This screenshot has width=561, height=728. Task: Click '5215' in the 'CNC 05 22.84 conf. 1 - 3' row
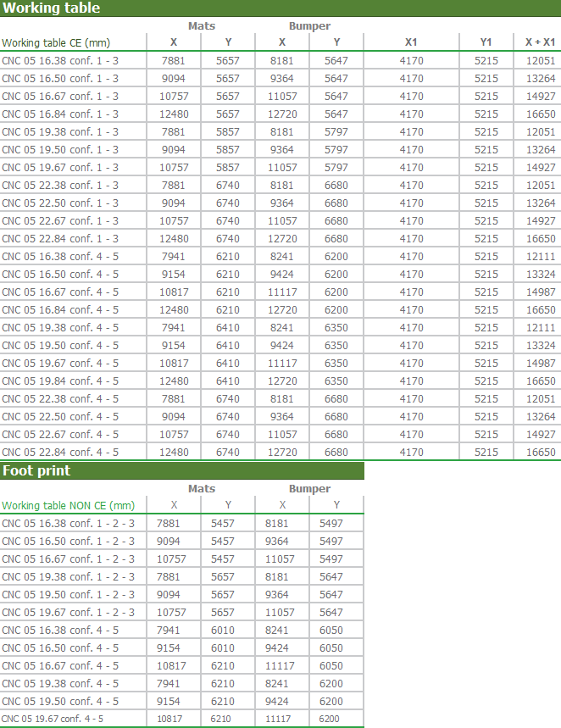[486, 239]
